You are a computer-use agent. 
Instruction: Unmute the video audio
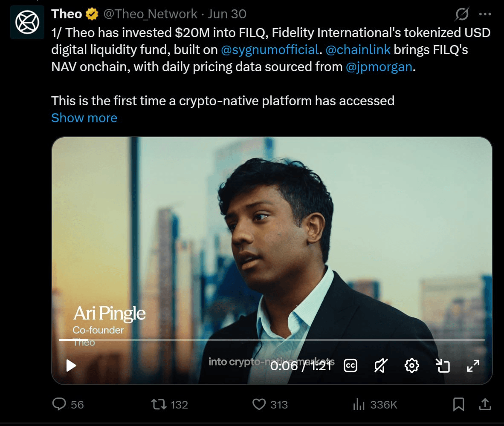(381, 366)
